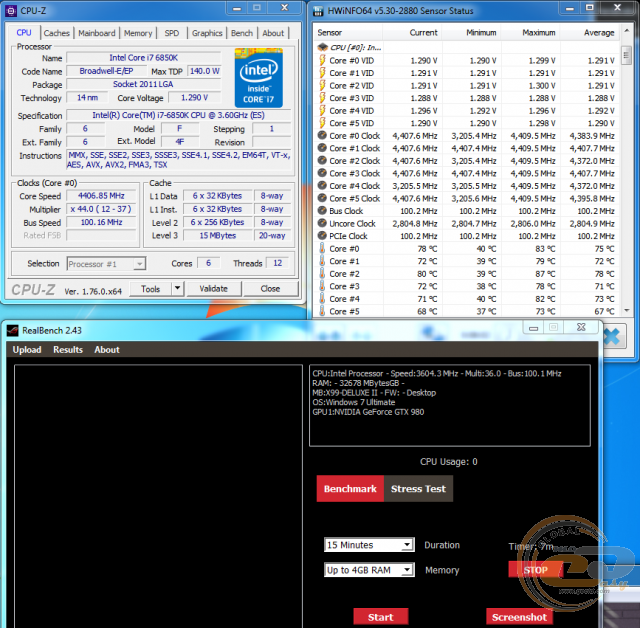Open the Memory tab in CPU-Z
This screenshot has width=640, height=628.
138,33
